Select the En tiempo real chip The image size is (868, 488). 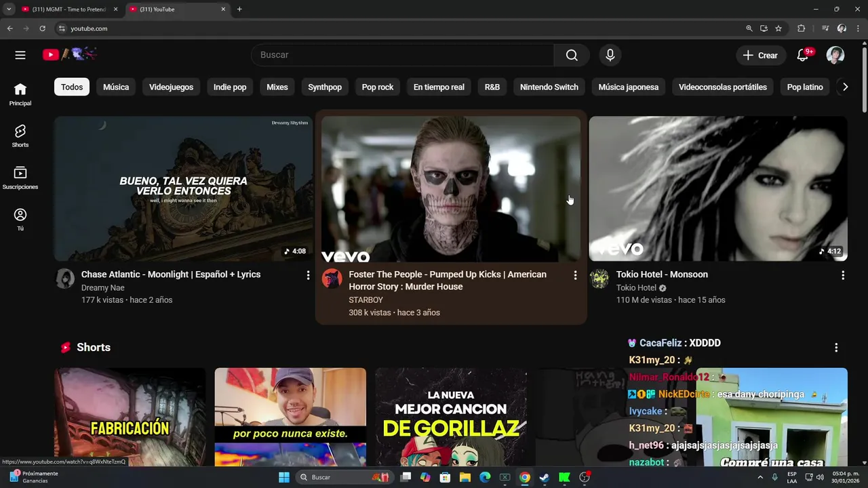tap(439, 87)
